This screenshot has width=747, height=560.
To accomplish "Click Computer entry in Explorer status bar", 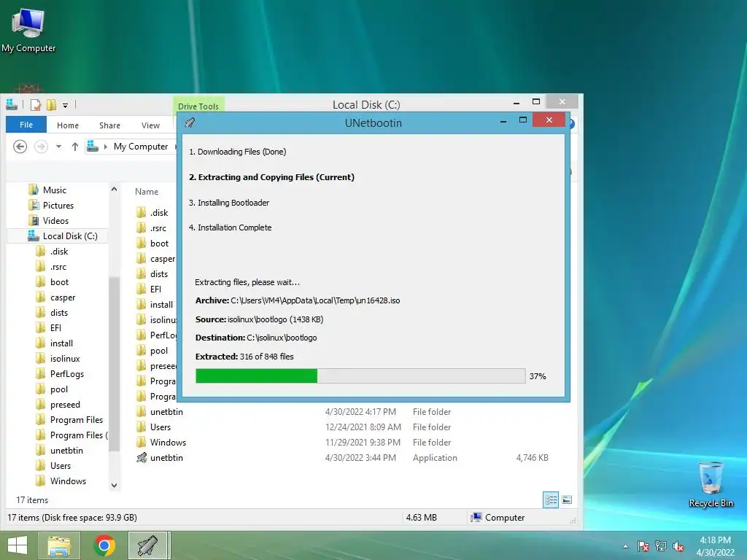I will pos(498,517).
